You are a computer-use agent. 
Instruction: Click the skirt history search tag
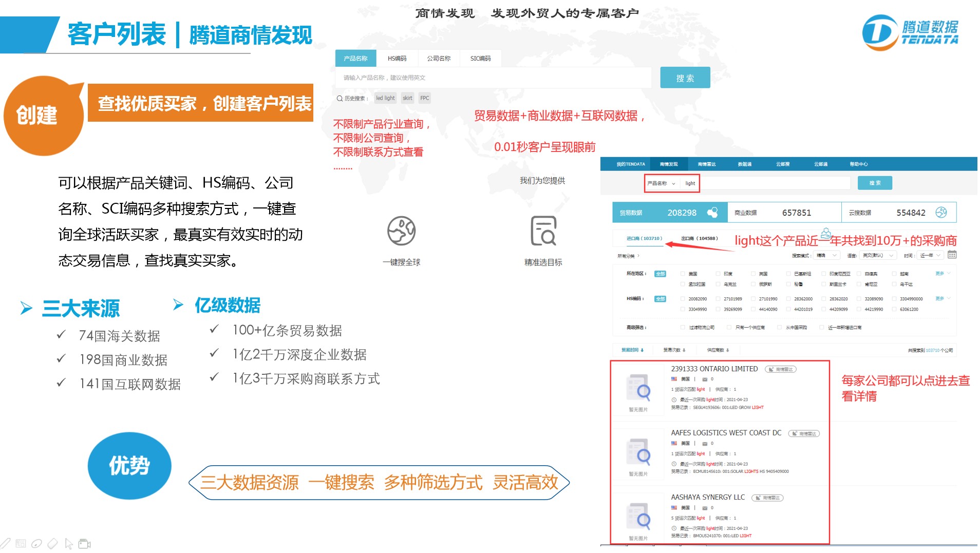coord(407,98)
